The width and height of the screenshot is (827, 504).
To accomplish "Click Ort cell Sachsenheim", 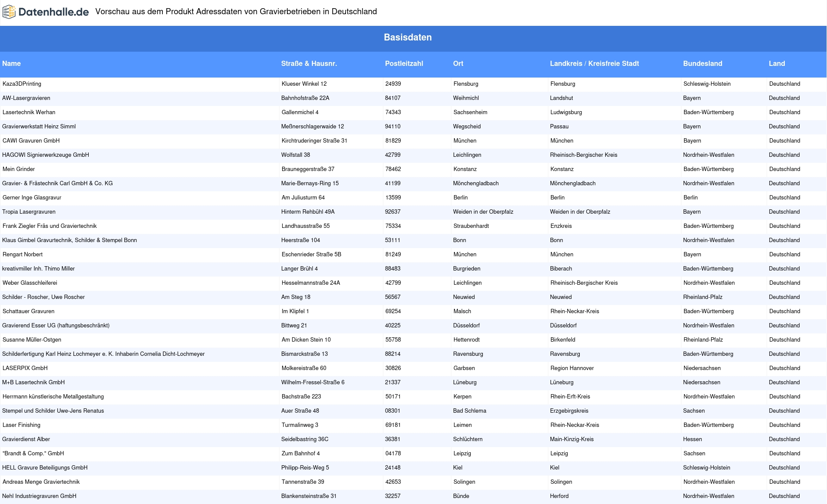I will click(470, 112).
